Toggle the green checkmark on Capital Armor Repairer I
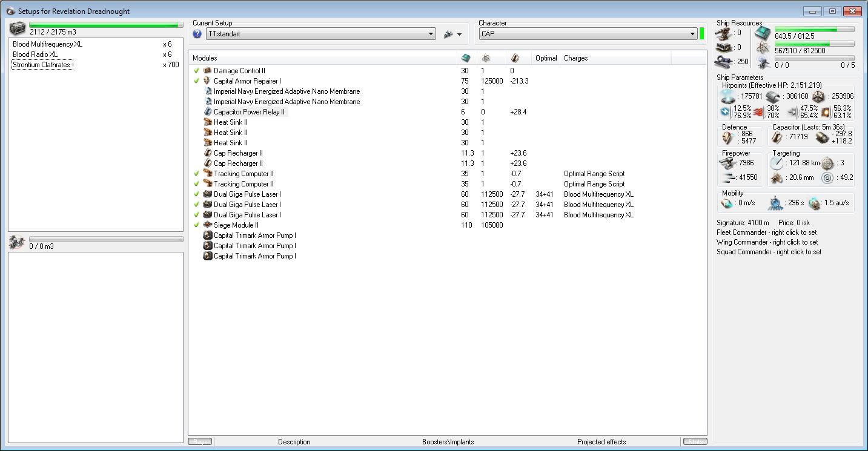Screen dimensions: 868x451 [196, 81]
